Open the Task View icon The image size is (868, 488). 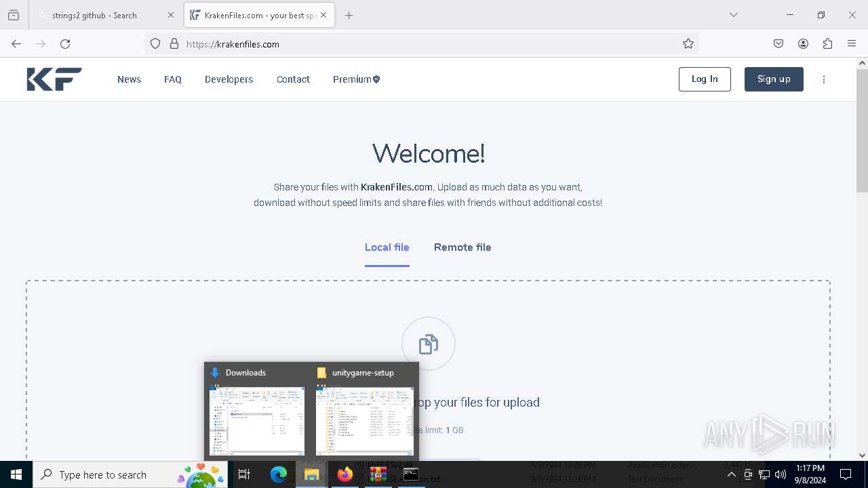tap(244, 474)
